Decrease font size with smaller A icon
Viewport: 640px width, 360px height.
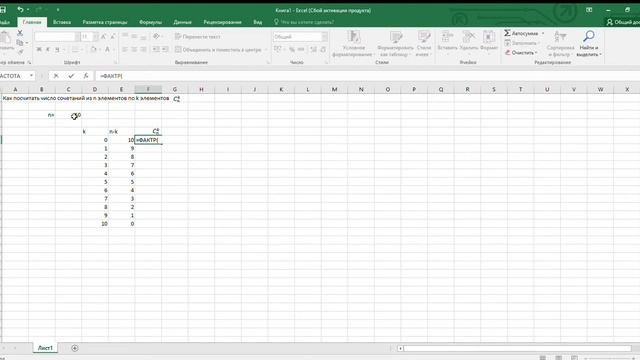pos(113,37)
